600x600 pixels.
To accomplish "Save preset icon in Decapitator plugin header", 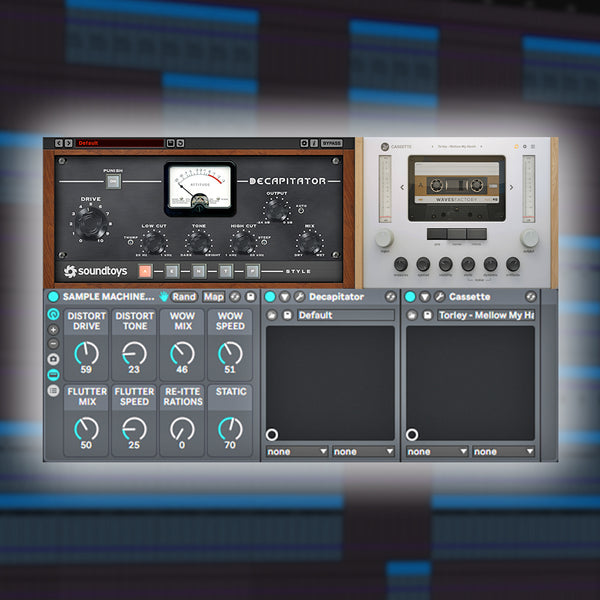I will [171, 143].
